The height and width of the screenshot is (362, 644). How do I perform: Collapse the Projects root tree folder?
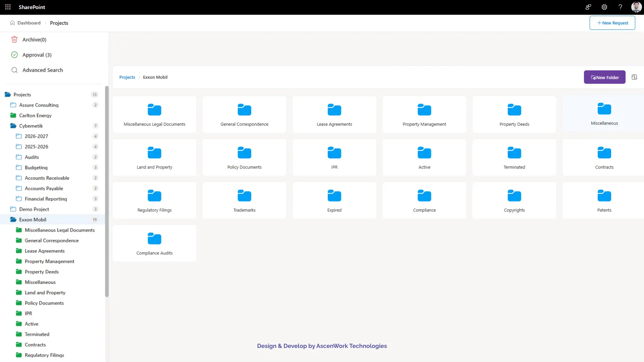8,95
